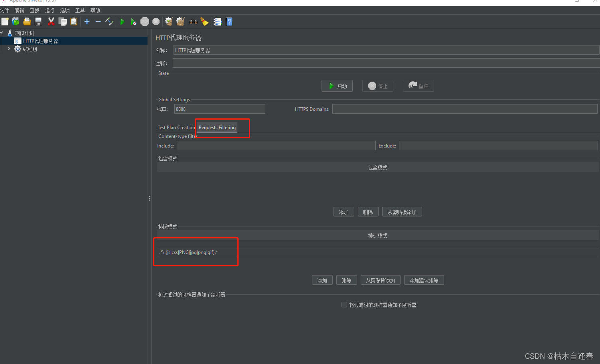The image size is (600, 364).
Task: Select the exclude pattern row .*\.(js|css|PNG|jpg|png|gif).*
Action: (378, 252)
